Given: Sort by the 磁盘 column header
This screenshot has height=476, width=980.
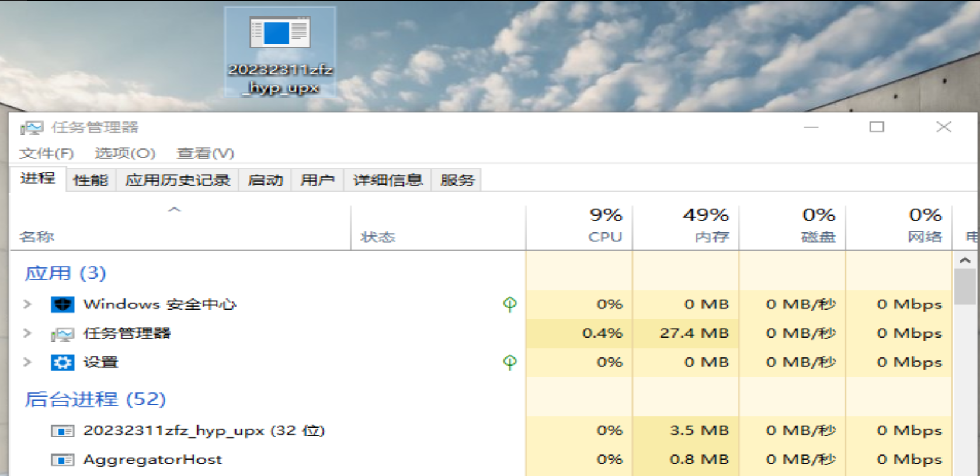Looking at the screenshot, I should pos(792,228).
